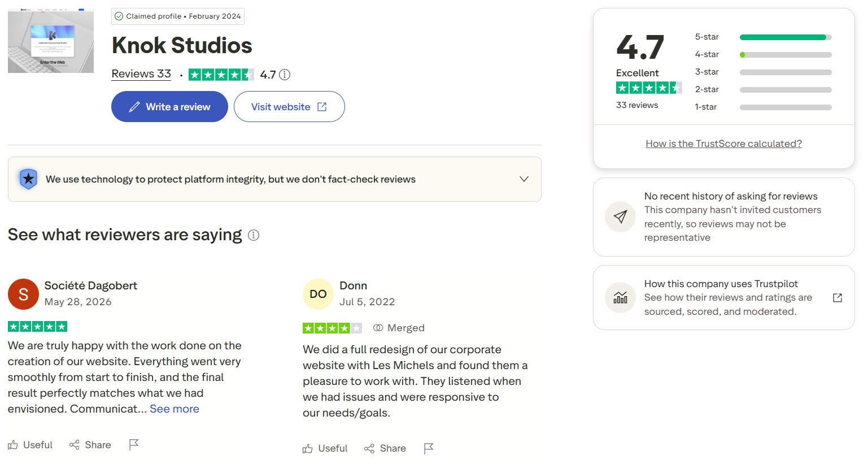Click the Merged label on Donn's review
The height and width of the screenshot is (468, 868).
[399, 328]
